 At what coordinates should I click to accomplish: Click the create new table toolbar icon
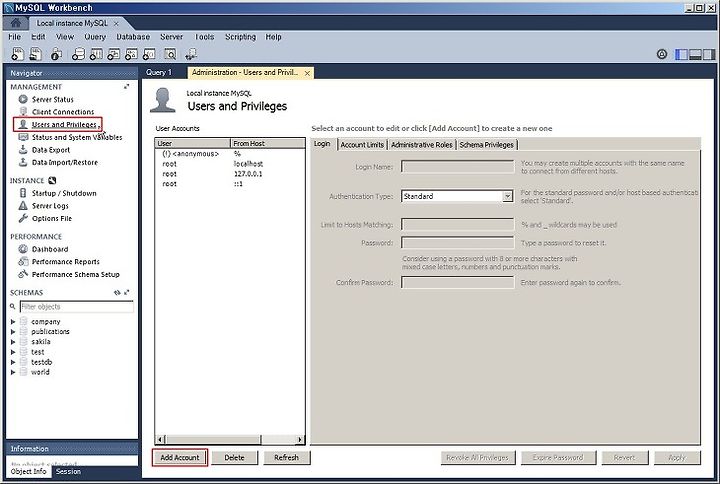click(x=96, y=54)
